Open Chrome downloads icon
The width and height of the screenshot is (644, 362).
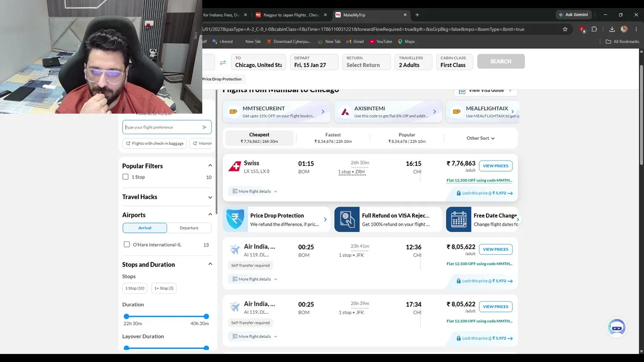(612, 29)
